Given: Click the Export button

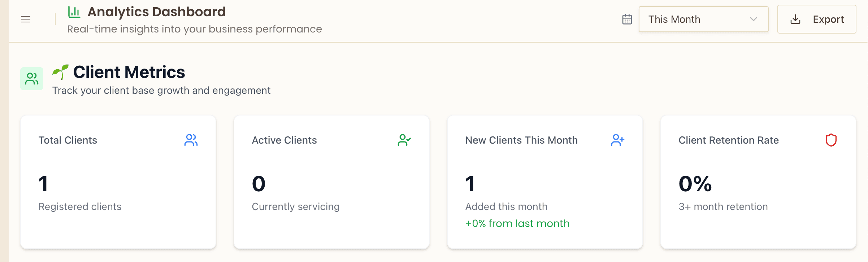Looking at the screenshot, I should tap(816, 19).
